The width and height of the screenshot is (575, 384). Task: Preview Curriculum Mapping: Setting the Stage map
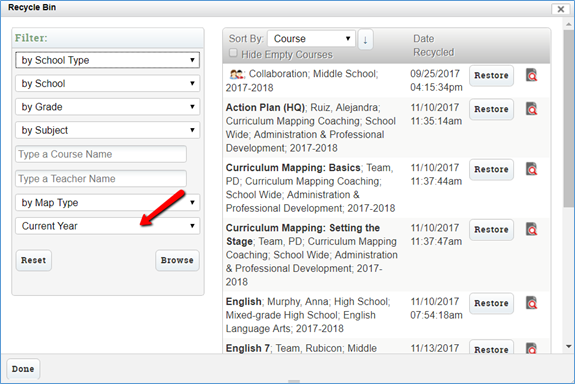click(531, 229)
